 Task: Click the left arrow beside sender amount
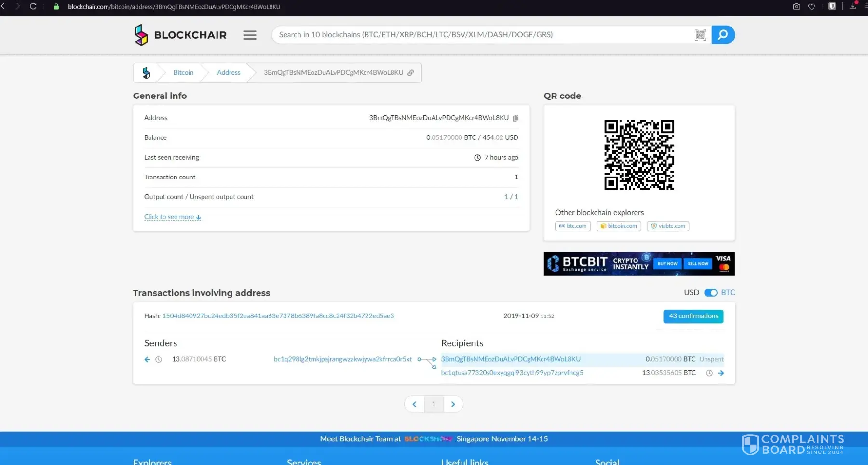(148, 359)
